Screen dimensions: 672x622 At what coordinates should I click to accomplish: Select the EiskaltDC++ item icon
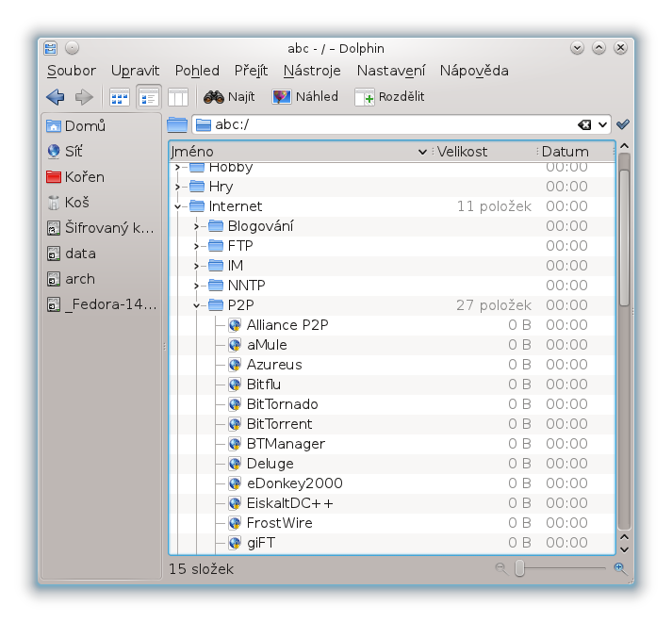(x=235, y=503)
